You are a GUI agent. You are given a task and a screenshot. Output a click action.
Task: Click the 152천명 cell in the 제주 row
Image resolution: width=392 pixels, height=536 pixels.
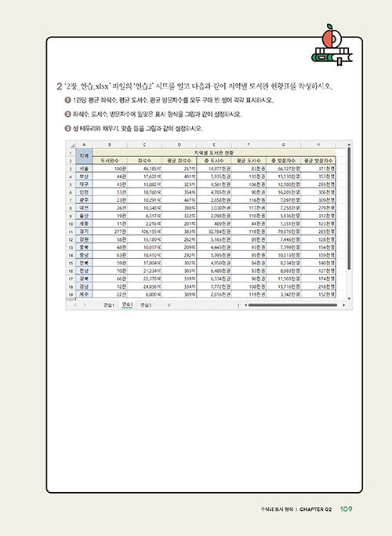[318, 294]
